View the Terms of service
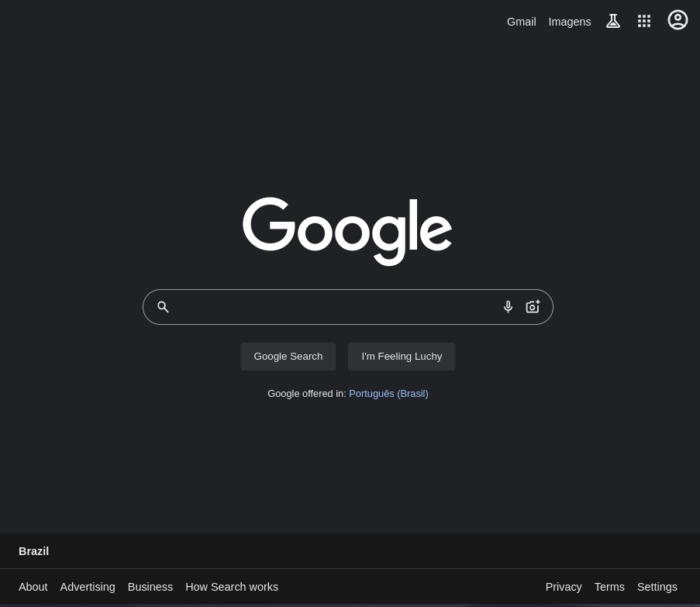Image resolution: width=700 pixels, height=607 pixels. pos(609,587)
